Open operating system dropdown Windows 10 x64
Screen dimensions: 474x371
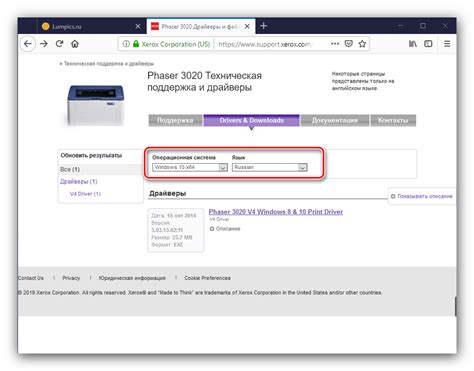(190, 167)
